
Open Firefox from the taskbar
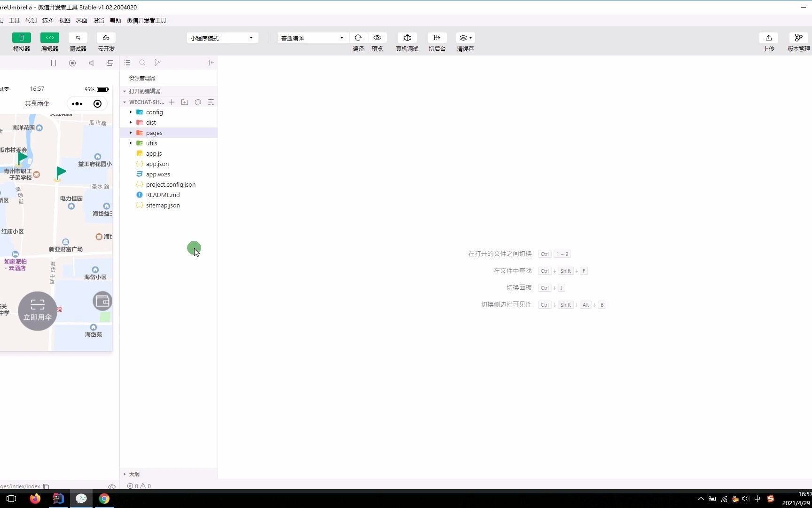coord(35,499)
